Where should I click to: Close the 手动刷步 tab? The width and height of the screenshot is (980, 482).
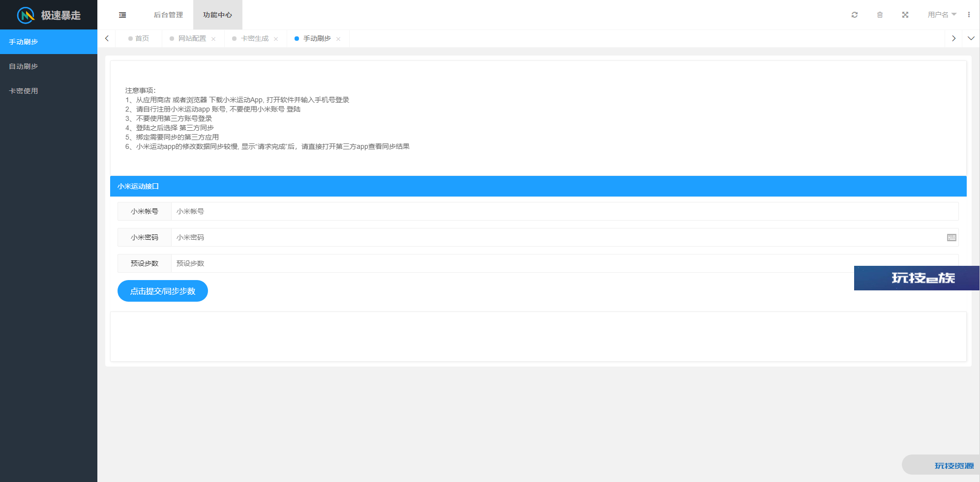tap(338, 39)
